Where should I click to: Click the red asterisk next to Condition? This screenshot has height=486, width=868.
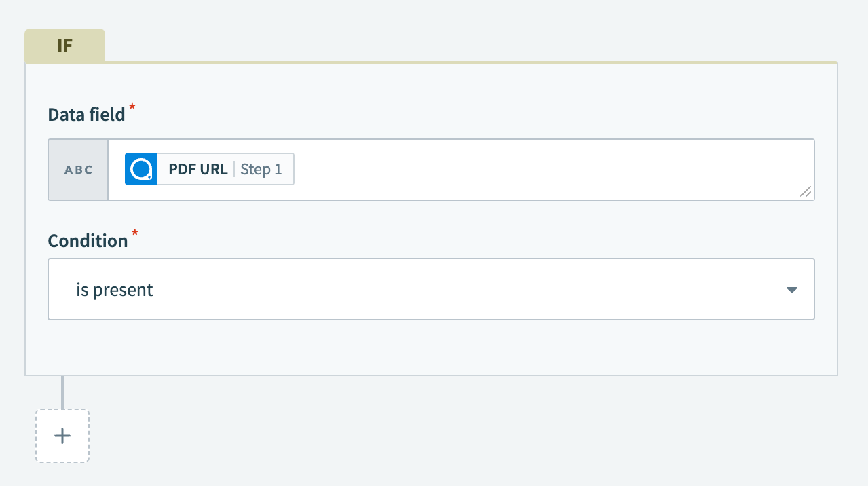[x=134, y=234]
